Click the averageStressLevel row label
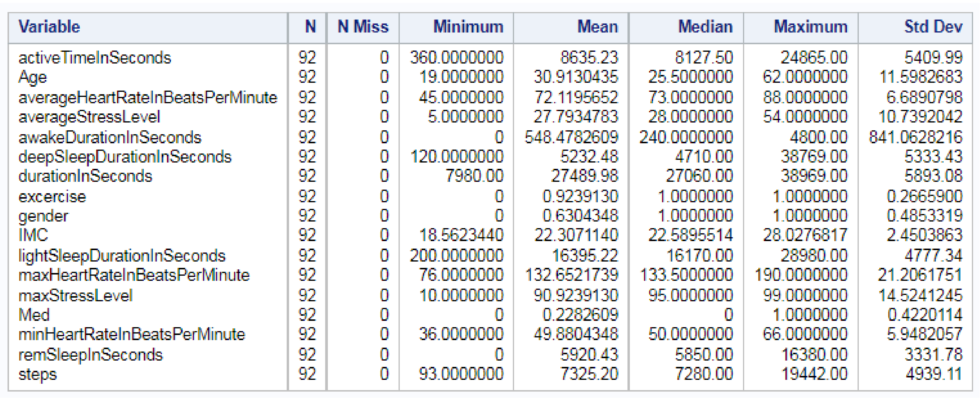The width and height of the screenshot is (980, 400). [x=89, y=117]
